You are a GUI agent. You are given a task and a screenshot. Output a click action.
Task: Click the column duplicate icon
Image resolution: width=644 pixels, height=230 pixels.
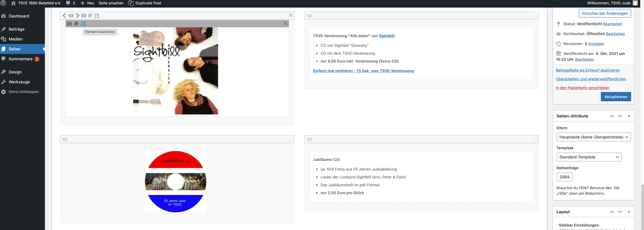tap(90, 15)
